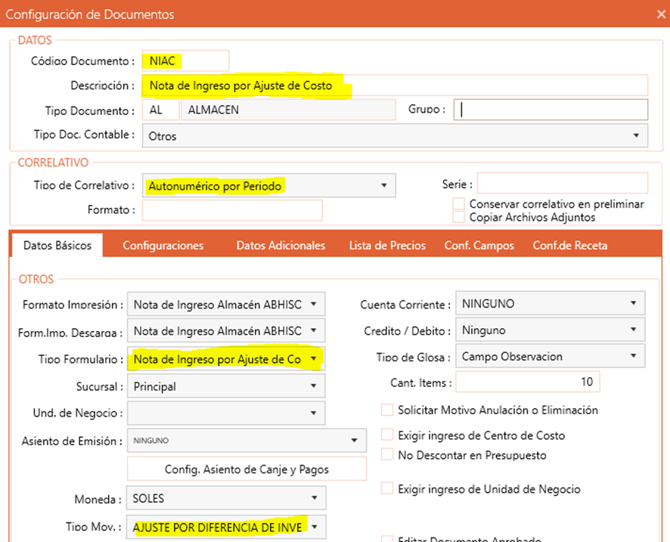Viewport: 670px width, 542px height.
Task: Open the Datos Adicionales tab
Action: click(280, 245)
